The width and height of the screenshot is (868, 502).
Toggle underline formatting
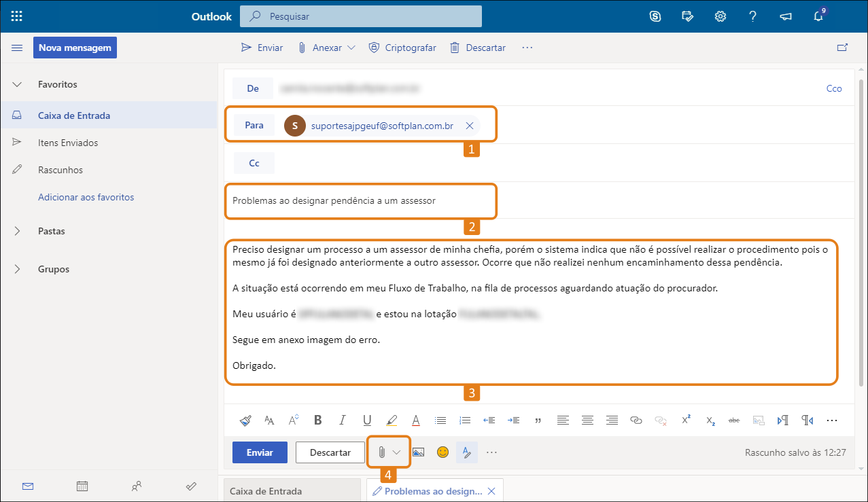pyautogui.click(x=367, y=420)
